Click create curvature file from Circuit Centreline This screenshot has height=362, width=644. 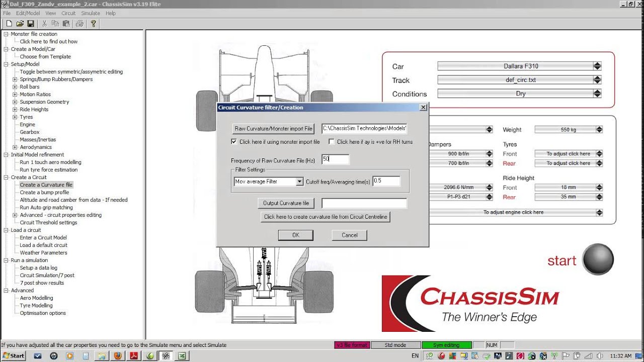[326, 217]
